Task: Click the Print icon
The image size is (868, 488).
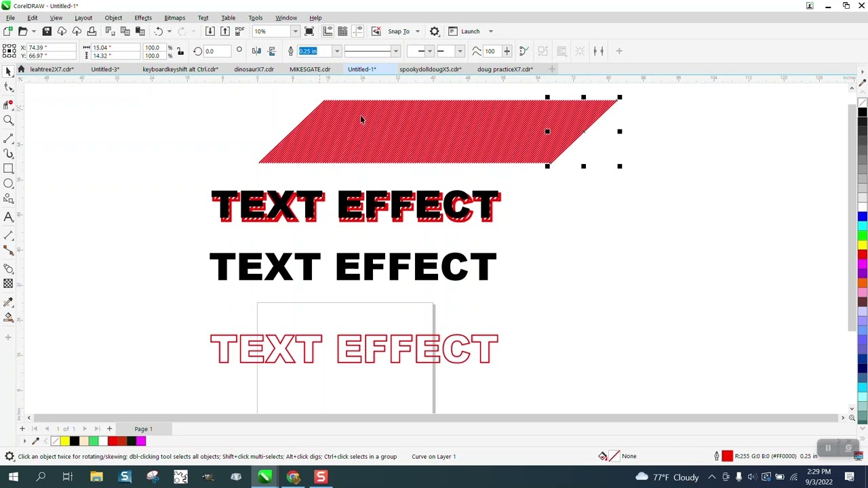Action: (92, 31)
